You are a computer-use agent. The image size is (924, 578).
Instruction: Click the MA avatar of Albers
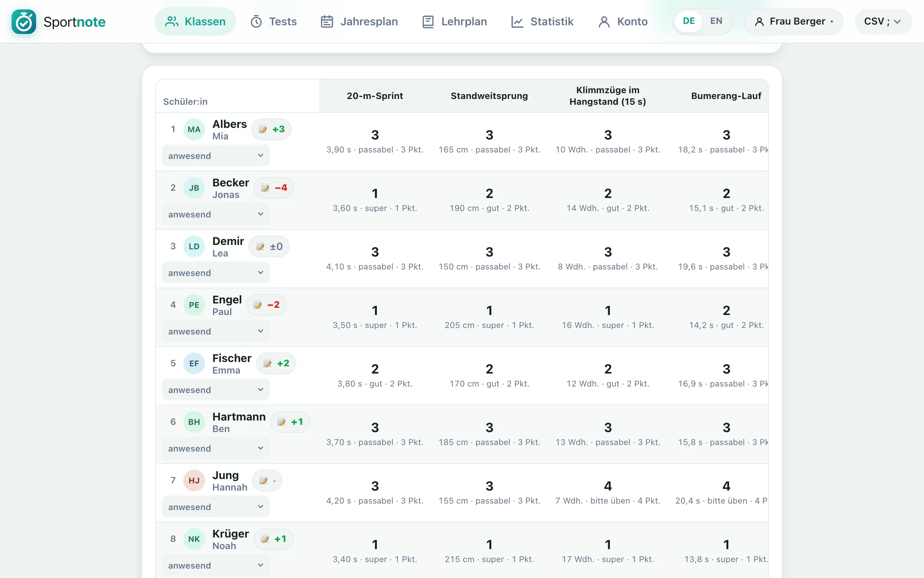[194, 129]
